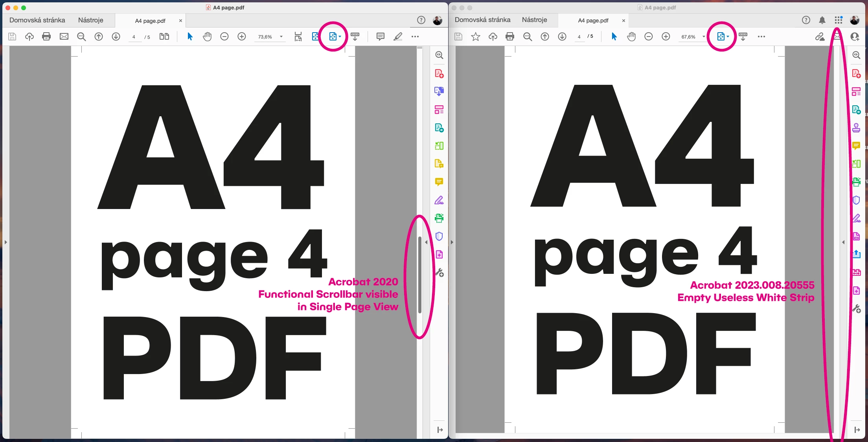Open the 73,6% zoom dropdown
868x442 pixels.
point(281,37)
